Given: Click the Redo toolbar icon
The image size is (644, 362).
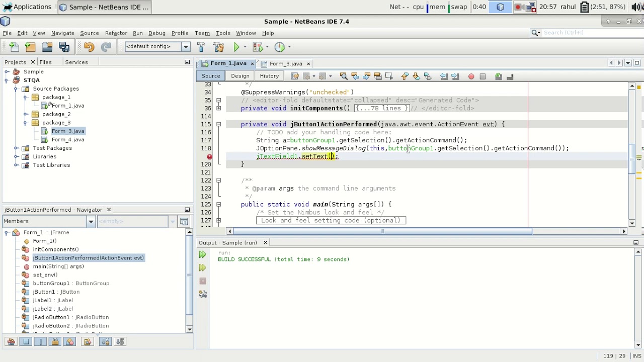Looking at the screenshot, I should pyautogui.click(x=106, y=47).
